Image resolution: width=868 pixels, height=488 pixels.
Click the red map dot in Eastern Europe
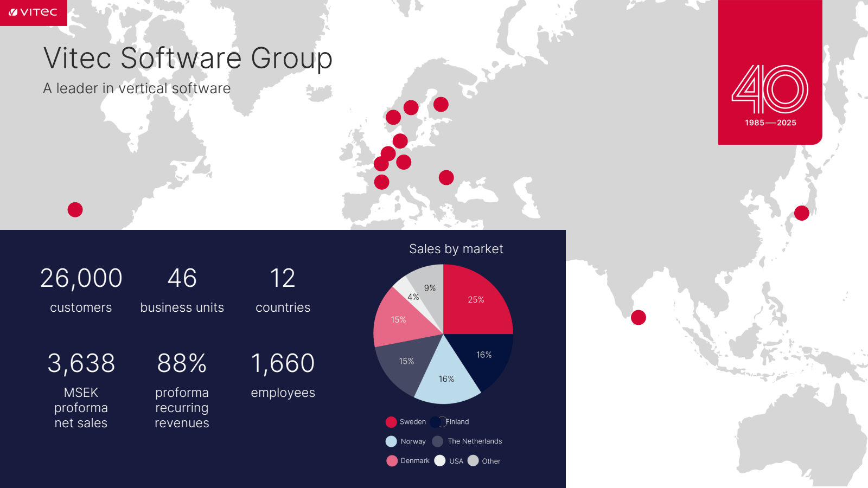tap(446, 177)
